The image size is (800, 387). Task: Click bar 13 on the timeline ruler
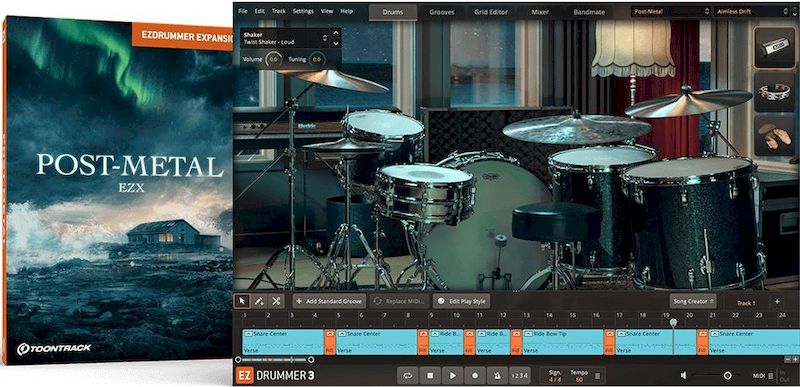point(527,316)
